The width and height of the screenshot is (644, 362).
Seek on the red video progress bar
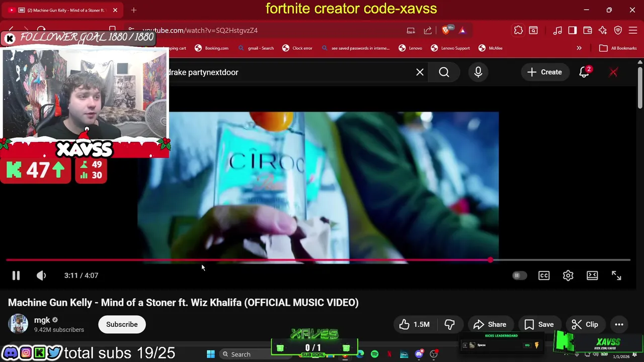coord(318,260)
